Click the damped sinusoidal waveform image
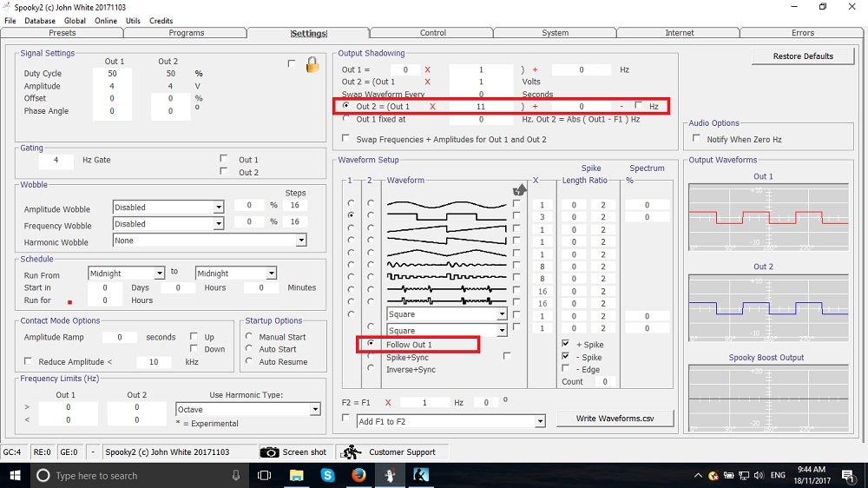The width and height of the screenshot is (868, 488). coord(446,265)
